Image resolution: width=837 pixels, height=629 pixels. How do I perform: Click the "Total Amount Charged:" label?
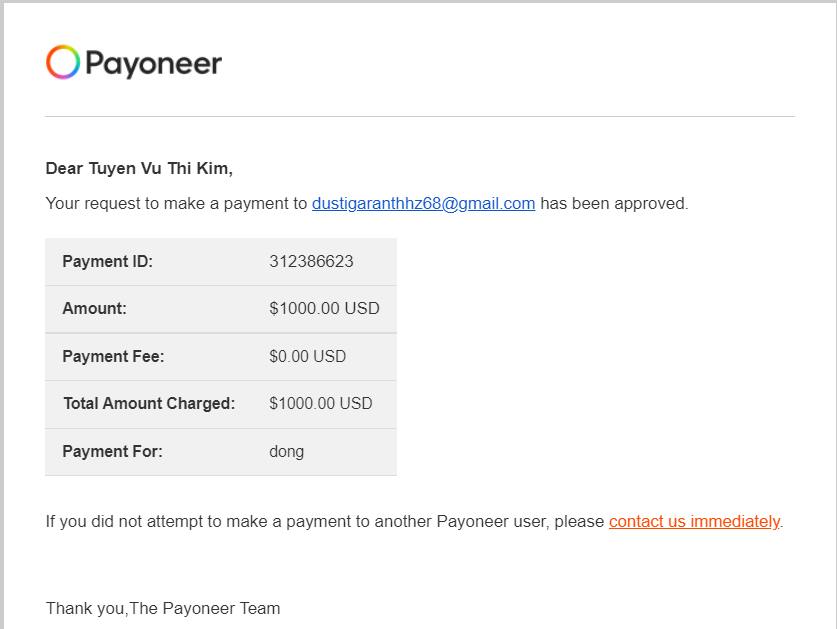tap(149, 404)
